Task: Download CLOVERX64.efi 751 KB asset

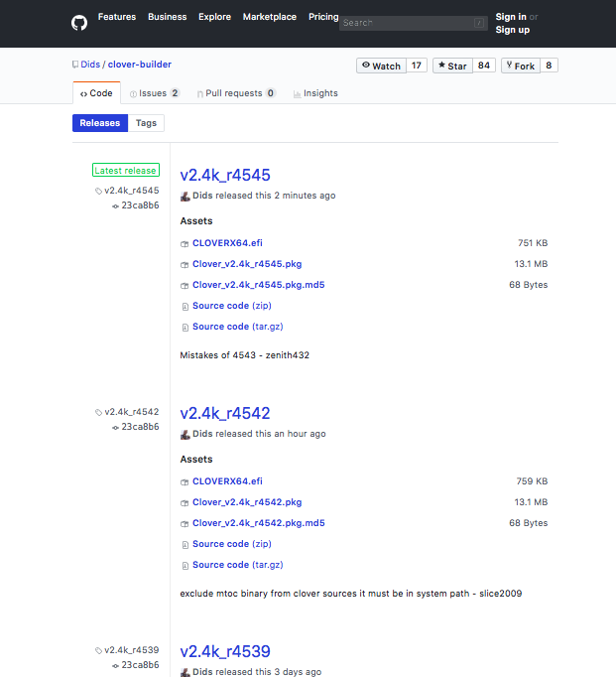Action: [x=227, y=243]
